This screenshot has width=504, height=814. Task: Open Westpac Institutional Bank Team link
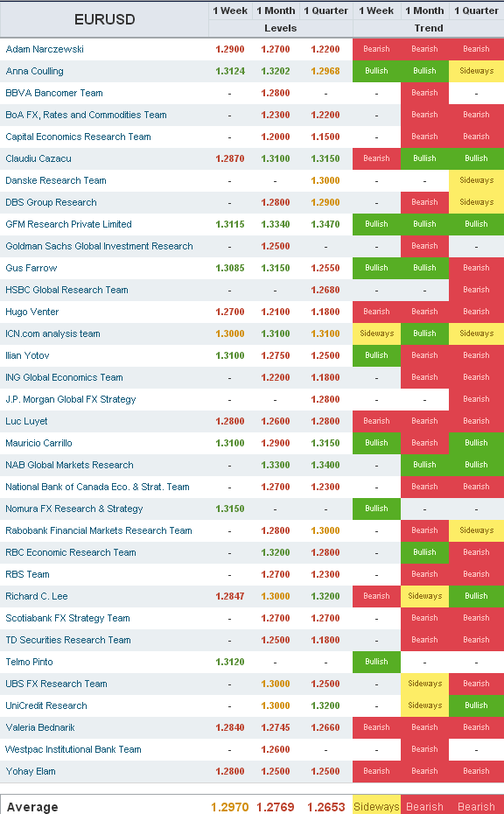click(x=73, y=749)
